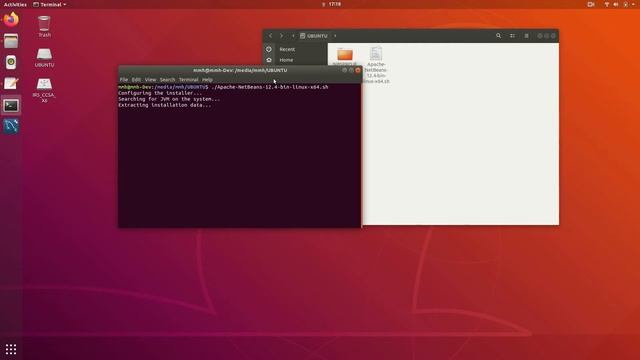Open the Text Editor in the dock
The height and width of the screenshot is (360, 640).
(x=11, y=83)
